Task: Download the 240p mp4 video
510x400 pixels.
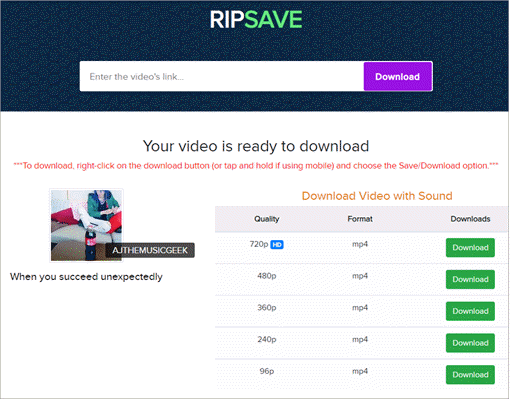Action: 470,343
